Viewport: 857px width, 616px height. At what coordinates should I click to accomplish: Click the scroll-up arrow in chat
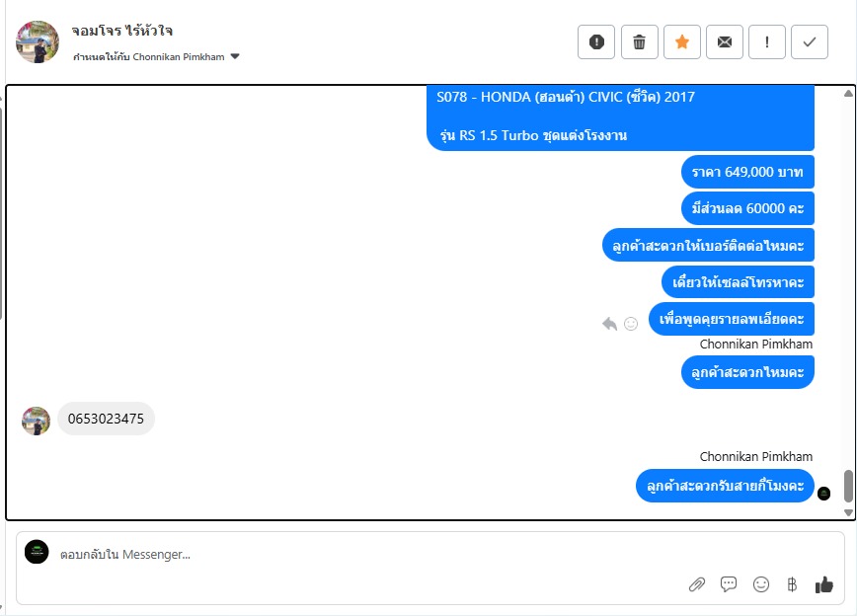click(848, 94)
